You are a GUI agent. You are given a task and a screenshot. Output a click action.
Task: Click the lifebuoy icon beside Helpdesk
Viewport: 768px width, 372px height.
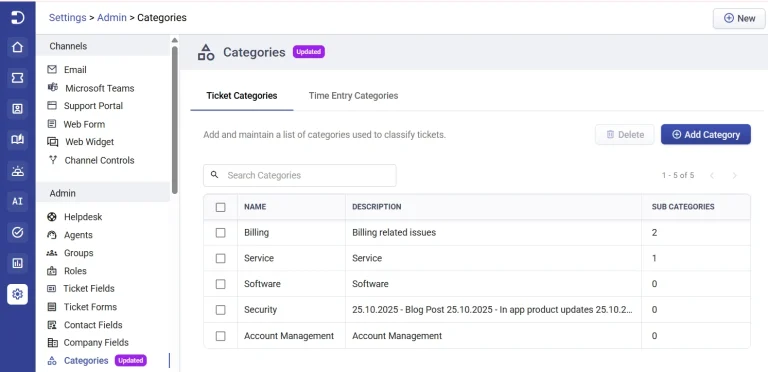tap(52, 217)
